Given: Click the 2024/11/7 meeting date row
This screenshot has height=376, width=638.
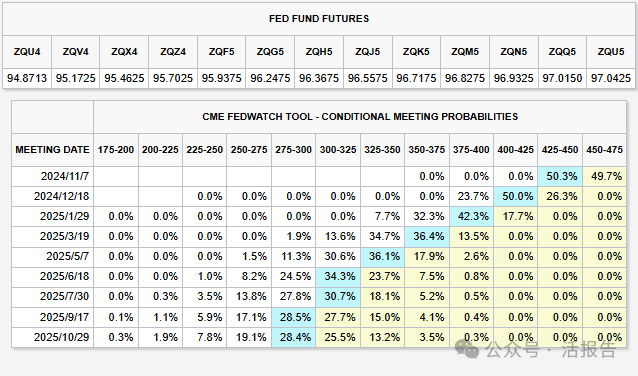Looking at the screenshot, I should coord(319,176).
